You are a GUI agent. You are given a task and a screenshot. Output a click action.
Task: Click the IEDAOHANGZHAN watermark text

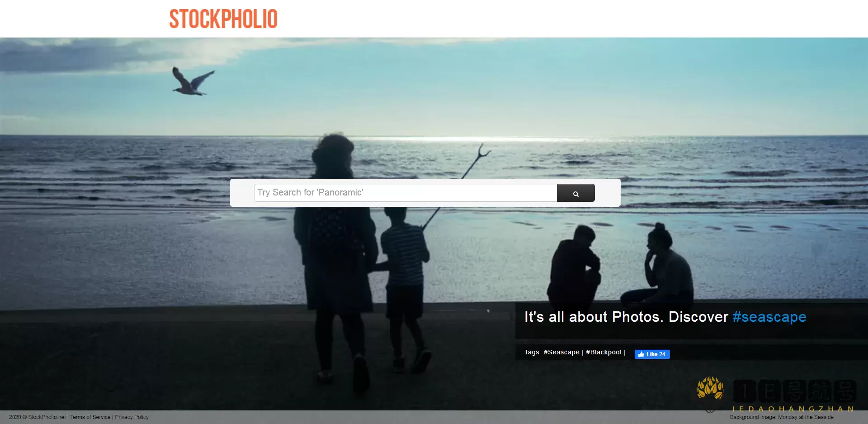793,409
